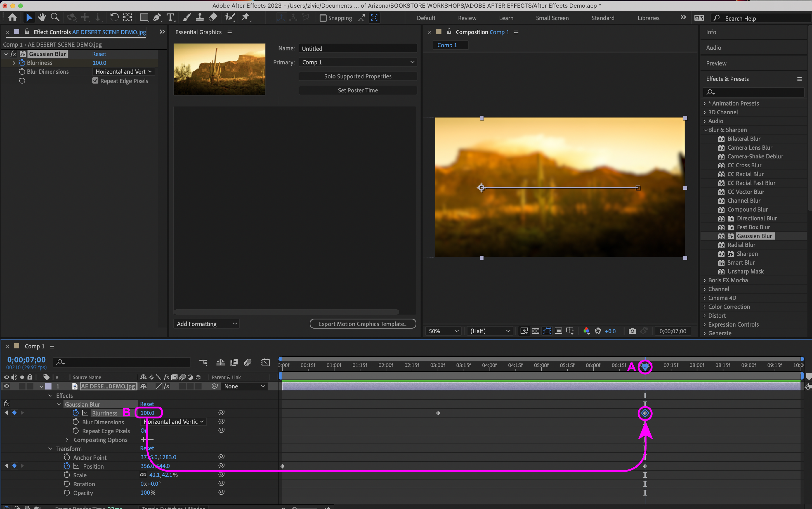This screenshot has width=812, height=509.
Task: Uncheck Repeat Edge Pixels checkbox
Action: 95,81
